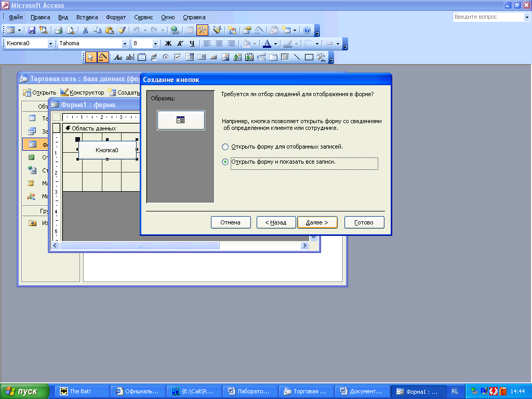Image resolution: width=532 pixels, height=399 pixels.
Task: Open the Файл menu
Action: pyautogui.click(x=16, y=17)
